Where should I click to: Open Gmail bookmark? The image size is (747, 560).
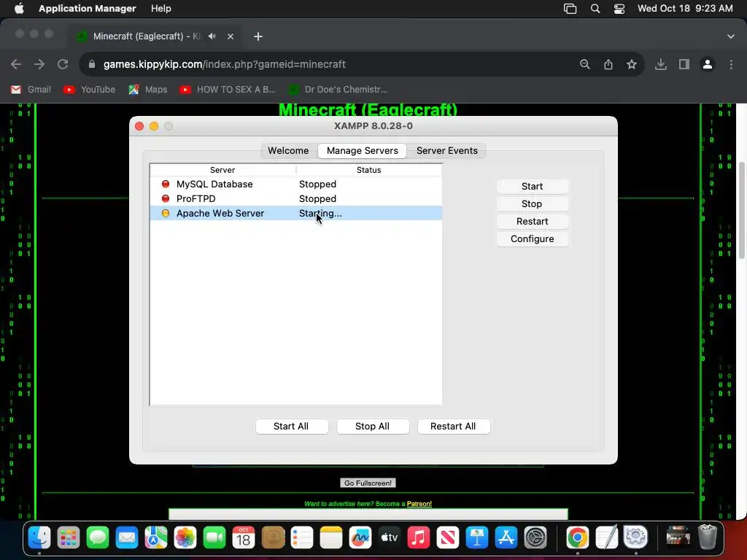click(31, 90)
